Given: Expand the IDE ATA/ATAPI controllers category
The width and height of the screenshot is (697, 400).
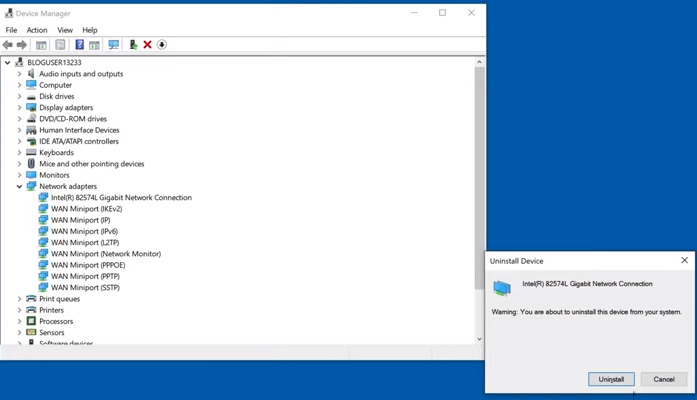Looking at the screenshot, I should pyautogui.click(x=19, y=141).
